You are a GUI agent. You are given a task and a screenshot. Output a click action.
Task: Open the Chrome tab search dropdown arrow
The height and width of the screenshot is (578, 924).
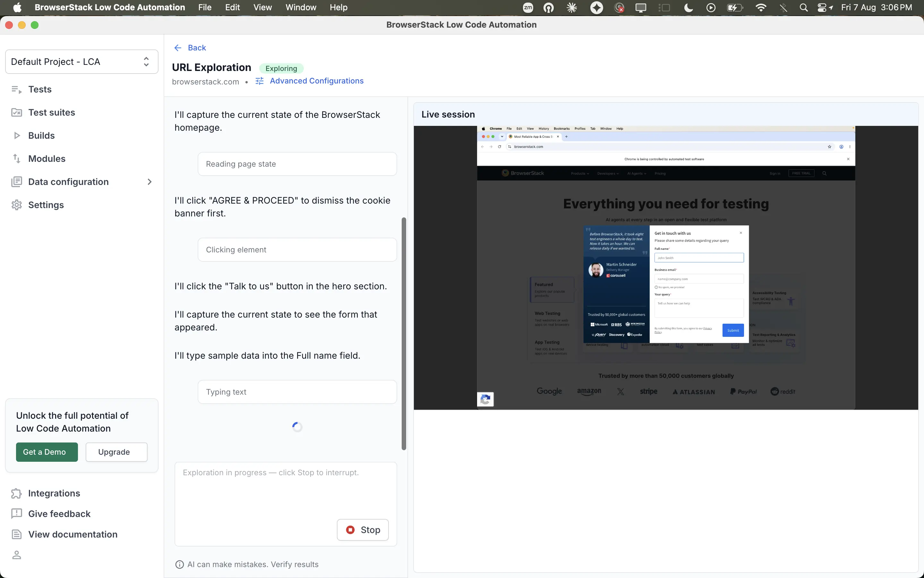tap(502, 136)
